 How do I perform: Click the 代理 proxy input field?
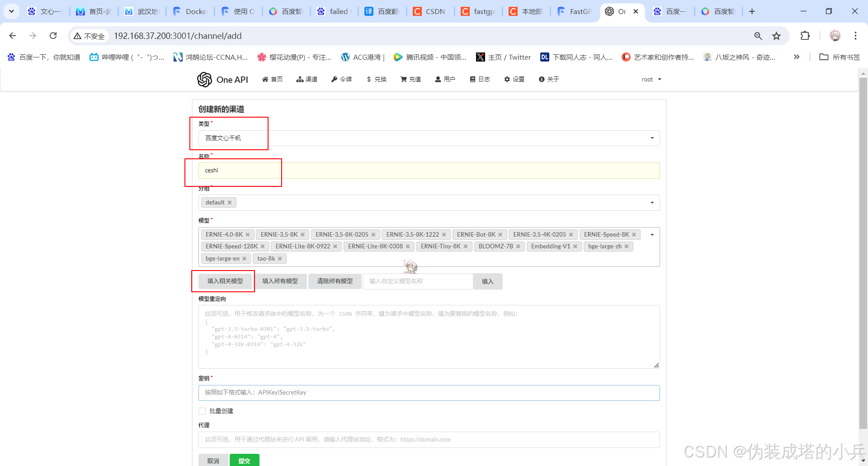tap(429, 440)
